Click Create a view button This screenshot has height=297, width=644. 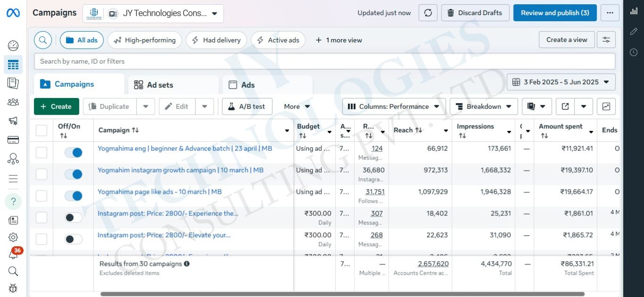pyautogui.click(x=567, y=40)
